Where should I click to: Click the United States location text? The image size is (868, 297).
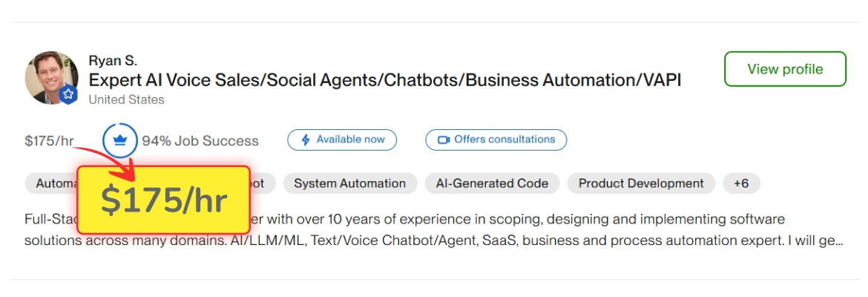126,100
